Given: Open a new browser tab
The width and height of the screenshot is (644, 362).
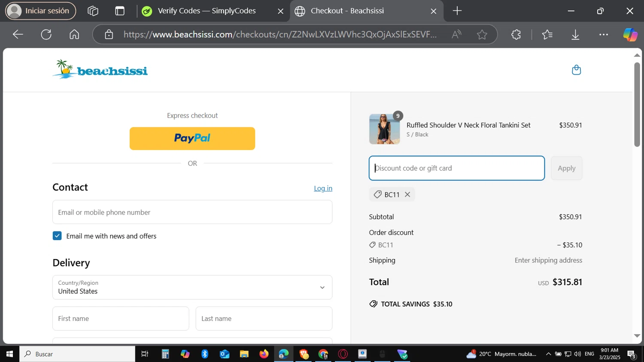Looking at the screenshot, I should 457,11.
